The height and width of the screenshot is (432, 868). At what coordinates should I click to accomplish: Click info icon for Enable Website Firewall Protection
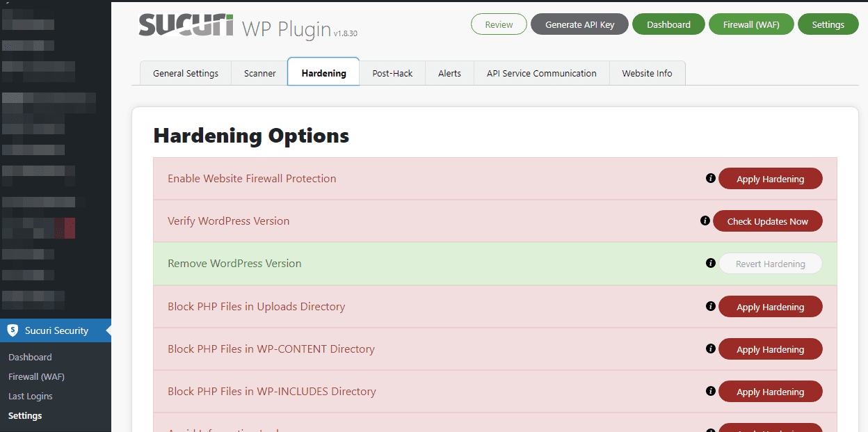coord(711,179)
